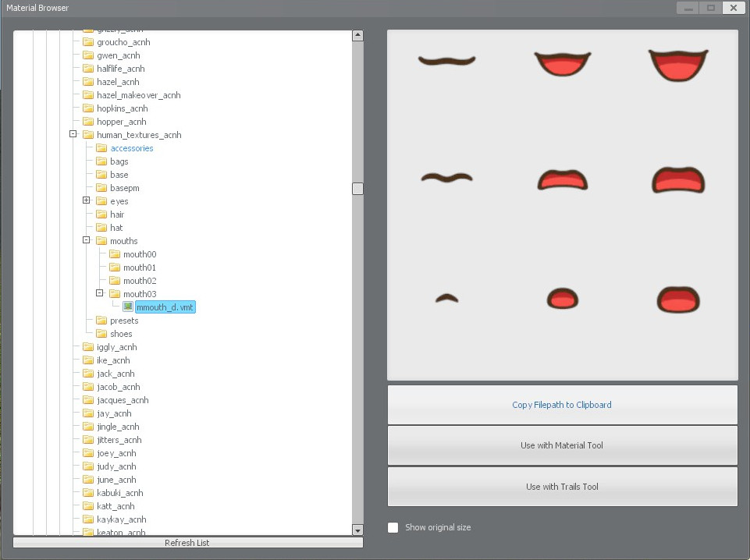This screenshot has height=560, width=750.
Task: Select the kabuki_acnh tree row
Action: [x=120, y=493]
